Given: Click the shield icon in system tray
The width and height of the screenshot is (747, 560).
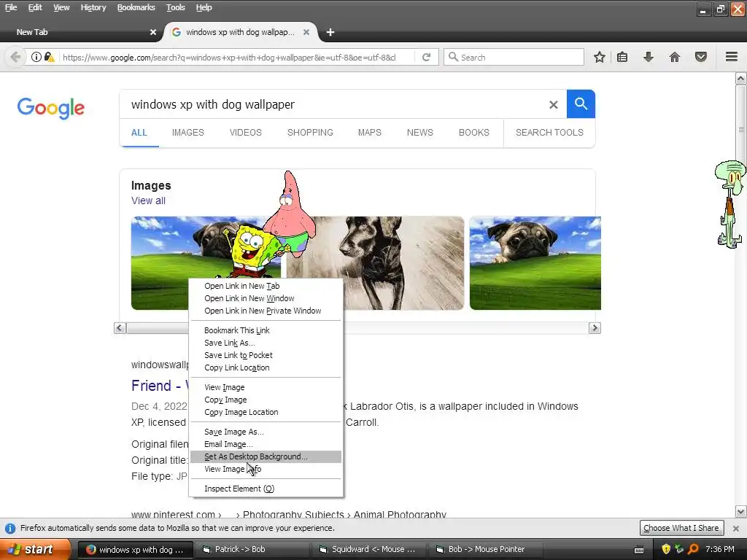Looking at the screenshot, I should pyautogui.click(x=666, y=549).
